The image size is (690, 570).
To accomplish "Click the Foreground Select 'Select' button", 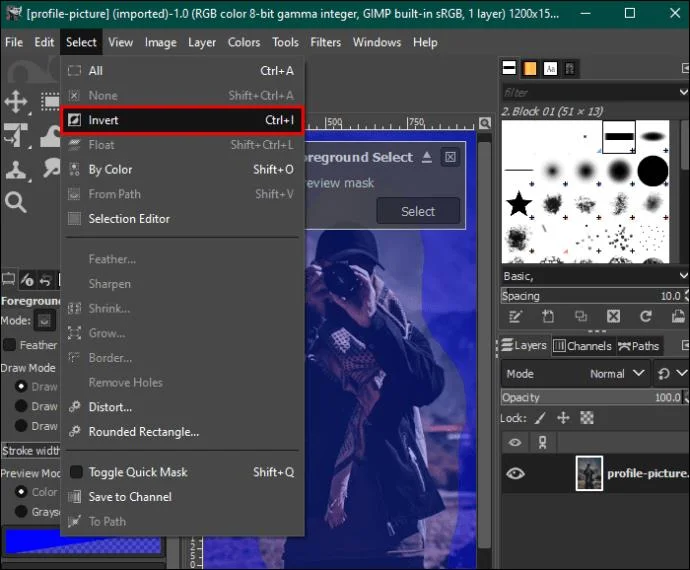I will (418, 211).
